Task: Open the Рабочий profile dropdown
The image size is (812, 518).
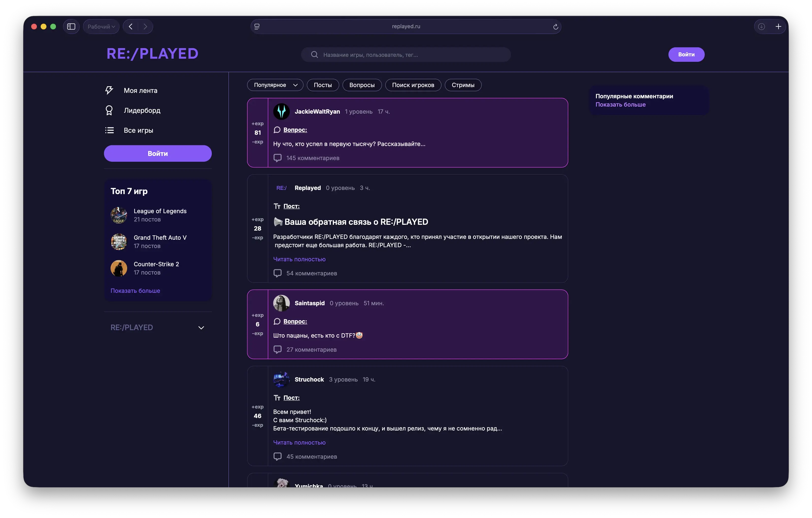Action: (x=101, y=27)
